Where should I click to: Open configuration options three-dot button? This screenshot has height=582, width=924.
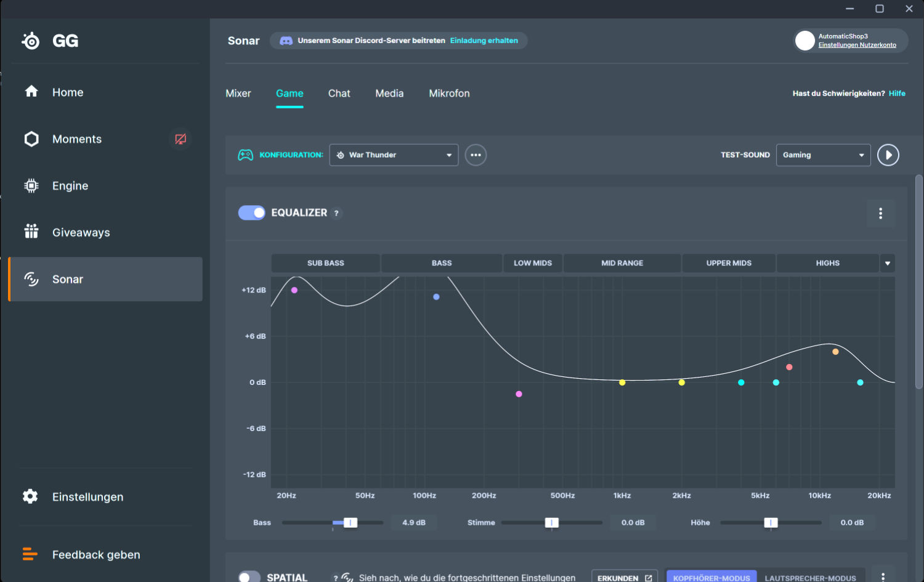(x=476, y=155)
